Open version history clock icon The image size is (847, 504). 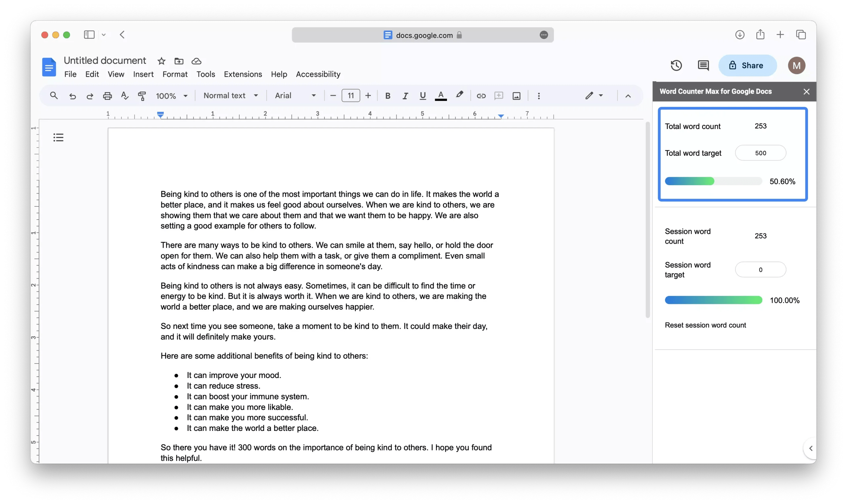point(676,65)
